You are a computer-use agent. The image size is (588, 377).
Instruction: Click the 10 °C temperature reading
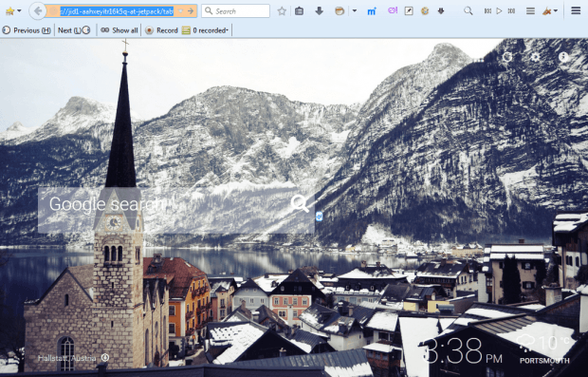click(x=555, y=344)
